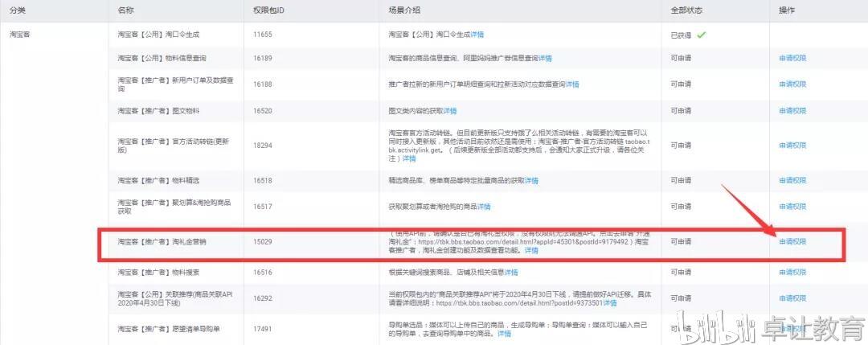Click 申请权限 for 图文物料 row

[792, 111]
